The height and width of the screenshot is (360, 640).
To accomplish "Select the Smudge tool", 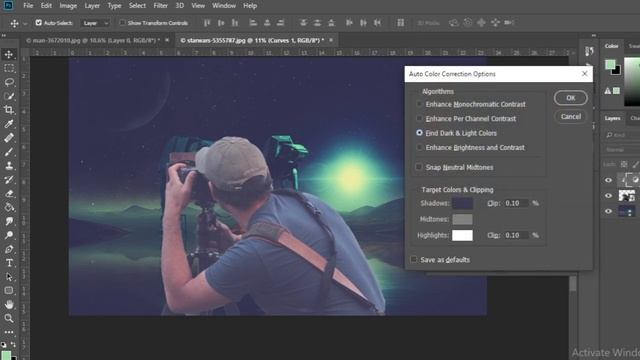I will (9, 221).
